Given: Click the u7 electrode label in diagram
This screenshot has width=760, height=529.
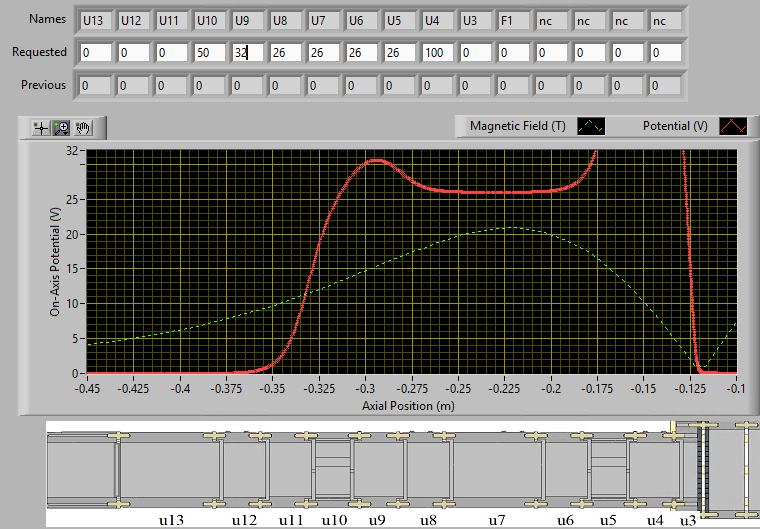Looking at the screenshot, I should (x=497, y=521).
